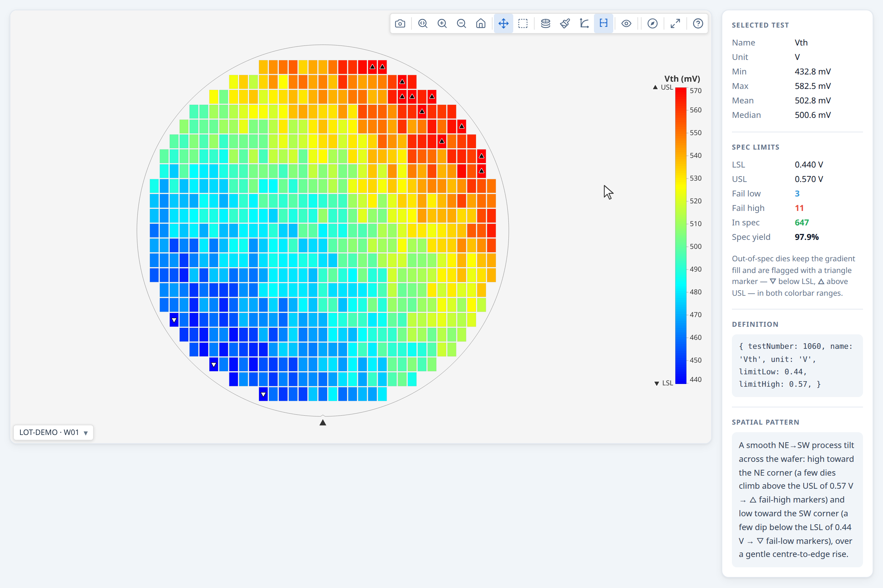883x588 pixels.
Task: Click the Max value 582.5 mV
Action: [x=812, y=86]
